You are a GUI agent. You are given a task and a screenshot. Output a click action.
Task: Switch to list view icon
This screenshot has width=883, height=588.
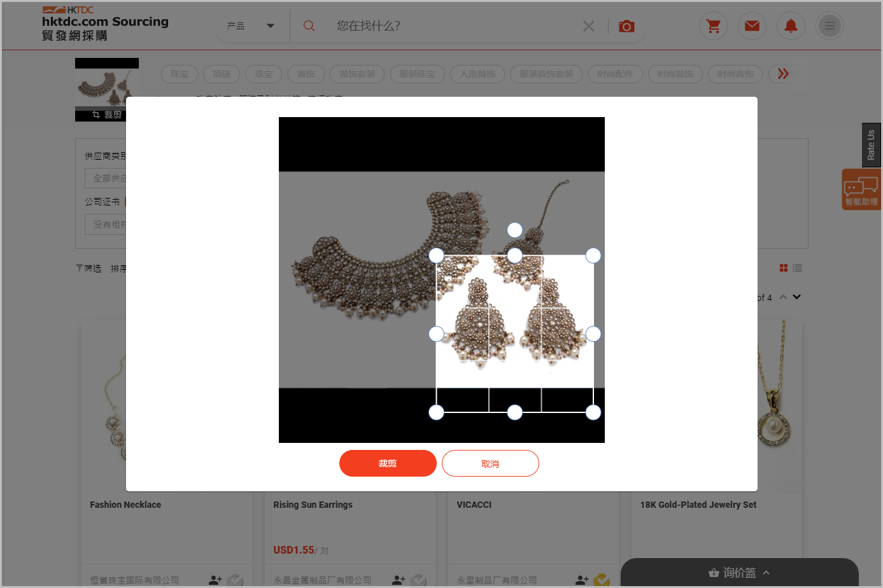(x=797, y=268)
